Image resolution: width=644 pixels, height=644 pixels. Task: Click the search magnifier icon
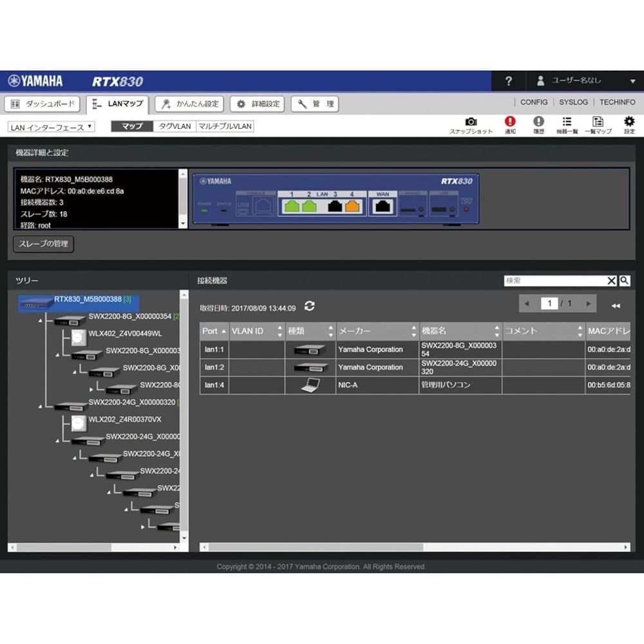(x=624, y=281)
